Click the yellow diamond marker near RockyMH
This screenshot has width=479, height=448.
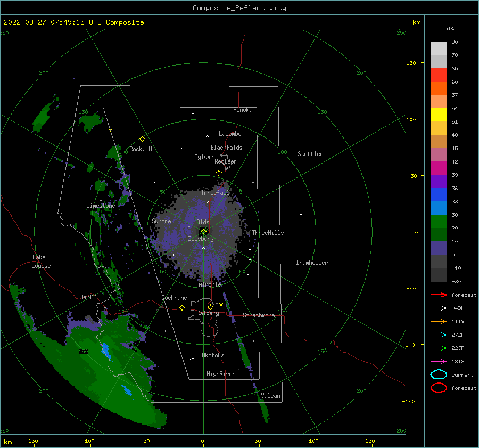(x=142, y=139)
